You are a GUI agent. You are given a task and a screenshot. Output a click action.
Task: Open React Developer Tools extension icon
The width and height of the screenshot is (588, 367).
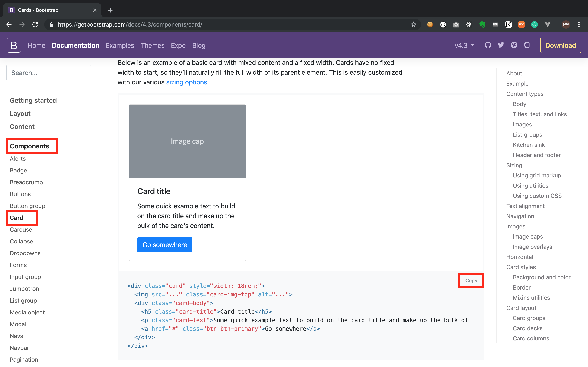click(469, 24)
